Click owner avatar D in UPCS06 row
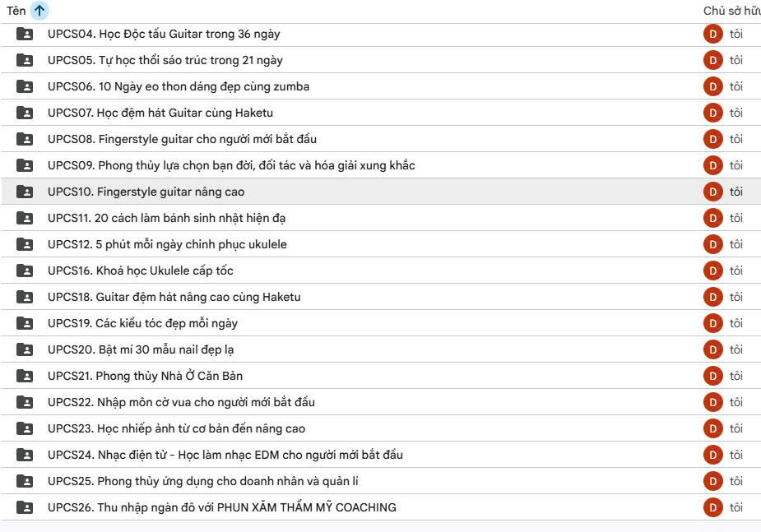761x532 pixels. point(713,86)
